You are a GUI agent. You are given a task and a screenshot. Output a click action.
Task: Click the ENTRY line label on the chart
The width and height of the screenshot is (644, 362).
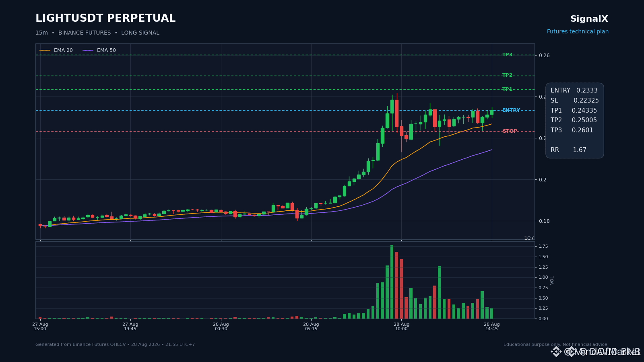coord(511,110)
